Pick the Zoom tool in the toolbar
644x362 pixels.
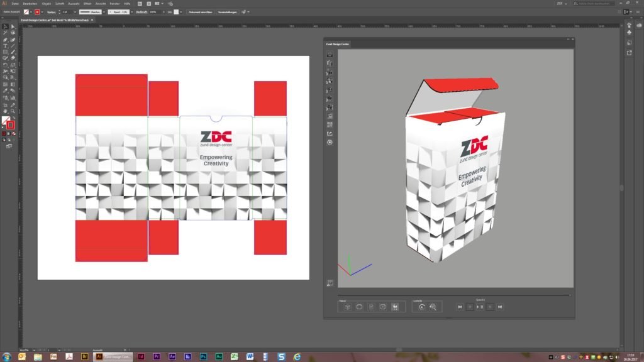(13, 111)
